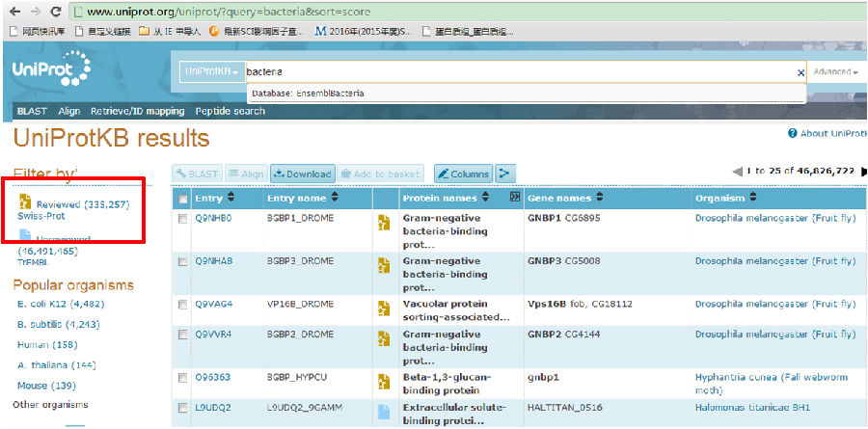Click reviewed star icon in Q9NHA8 row
Screen dimensions: 868x429
(384, 265)
